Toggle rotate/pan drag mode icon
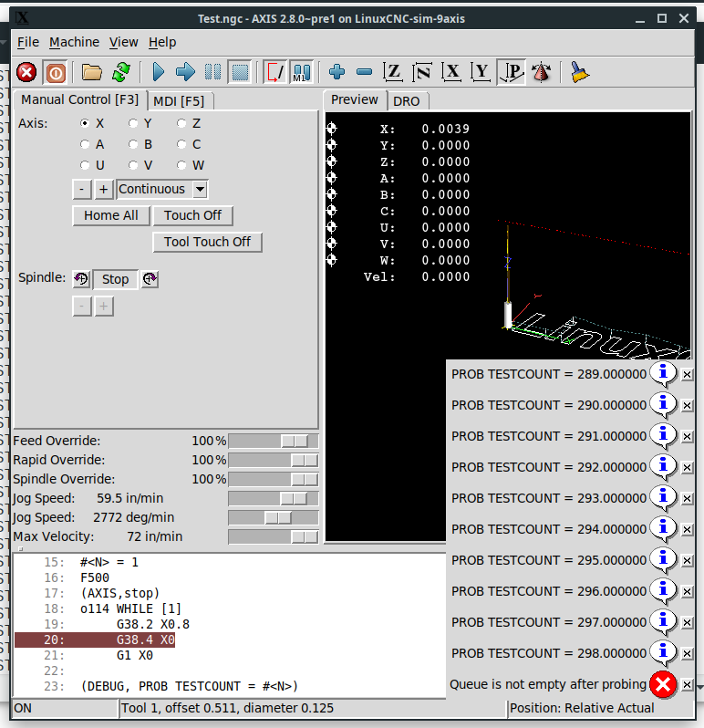This screenshot has width=704, height=728. [x=541, y=72]
